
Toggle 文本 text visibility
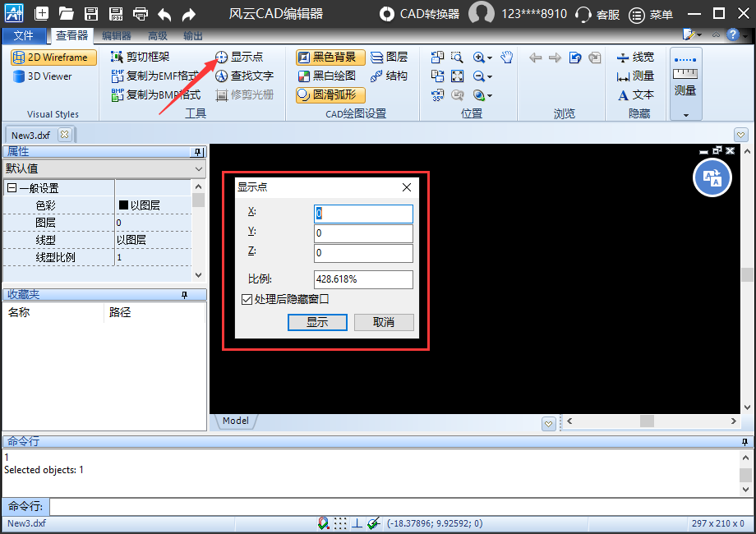point(635,95)
